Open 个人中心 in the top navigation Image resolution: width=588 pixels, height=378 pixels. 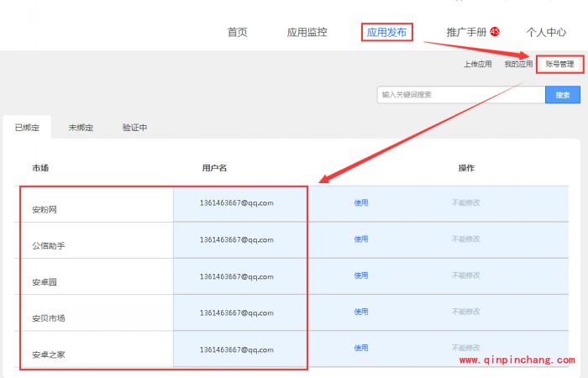click(546, 32)
